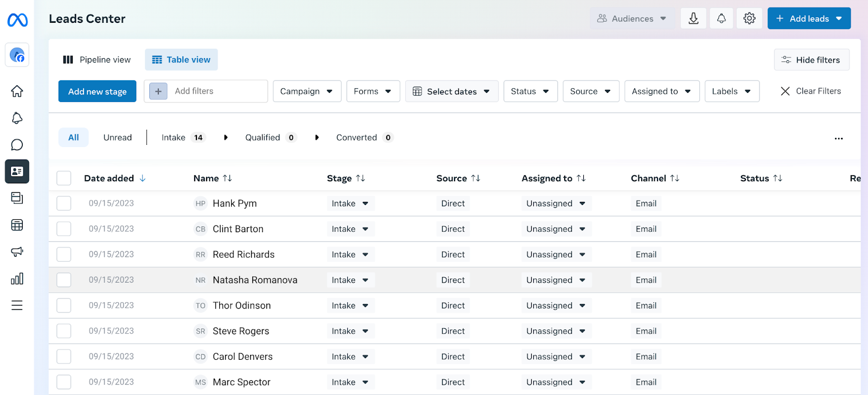This screenshot has height=395, width=868.
Task: Open the Audiences dropdown
Action: [633, 18]
